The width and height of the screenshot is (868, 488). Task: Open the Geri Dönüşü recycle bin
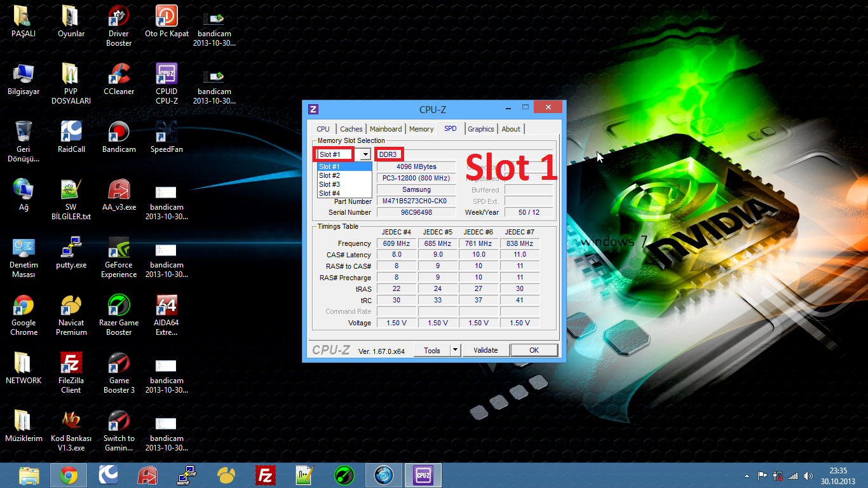[x=24, y=141]
